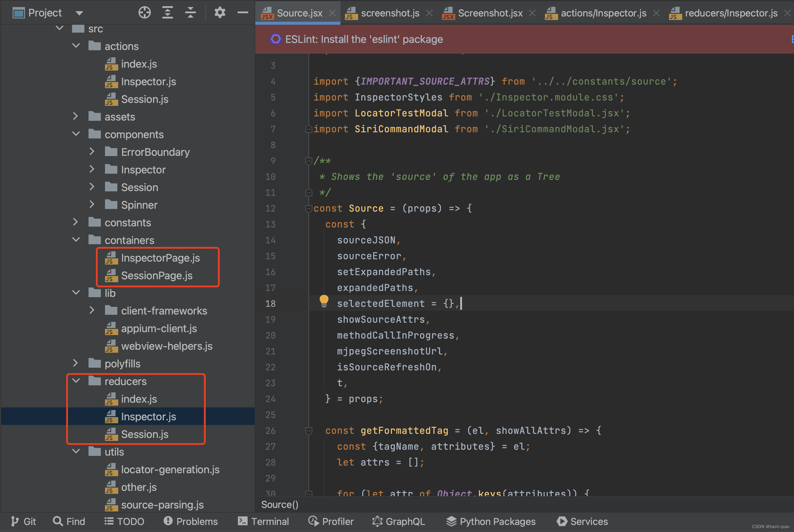Hide the Project tool window with minus icon
794x532 pixels.
tap(243, 13)
